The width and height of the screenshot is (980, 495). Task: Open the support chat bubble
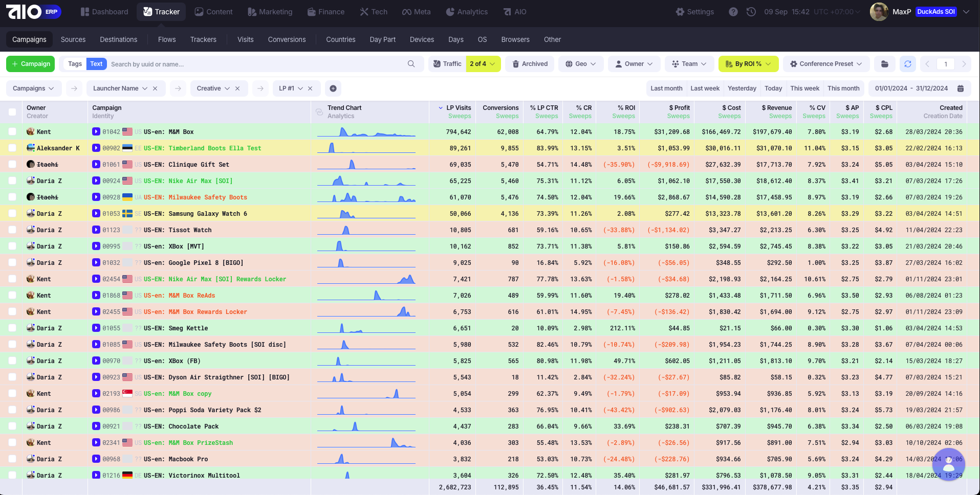tap(949, 464)
